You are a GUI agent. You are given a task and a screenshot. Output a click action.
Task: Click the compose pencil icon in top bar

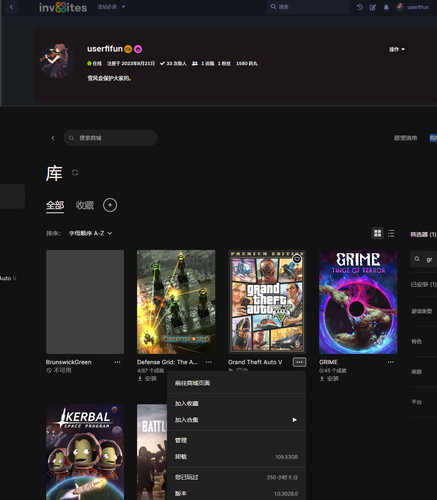coord(373,7)
